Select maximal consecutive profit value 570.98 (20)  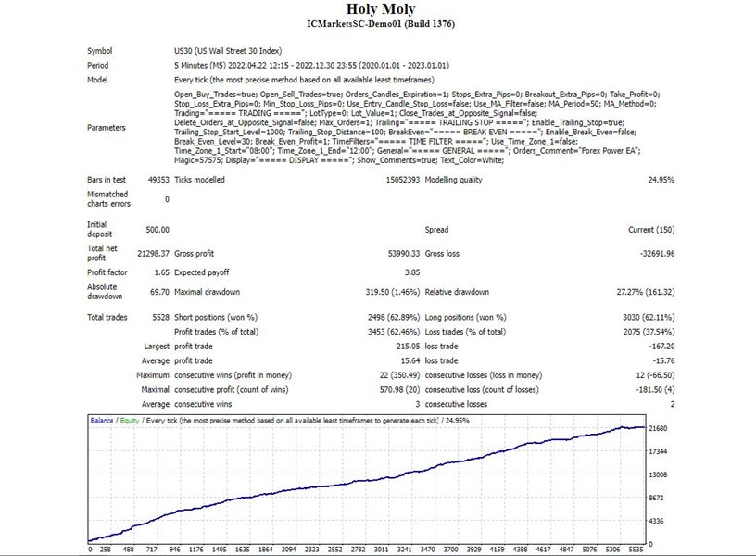pos(399,389)
